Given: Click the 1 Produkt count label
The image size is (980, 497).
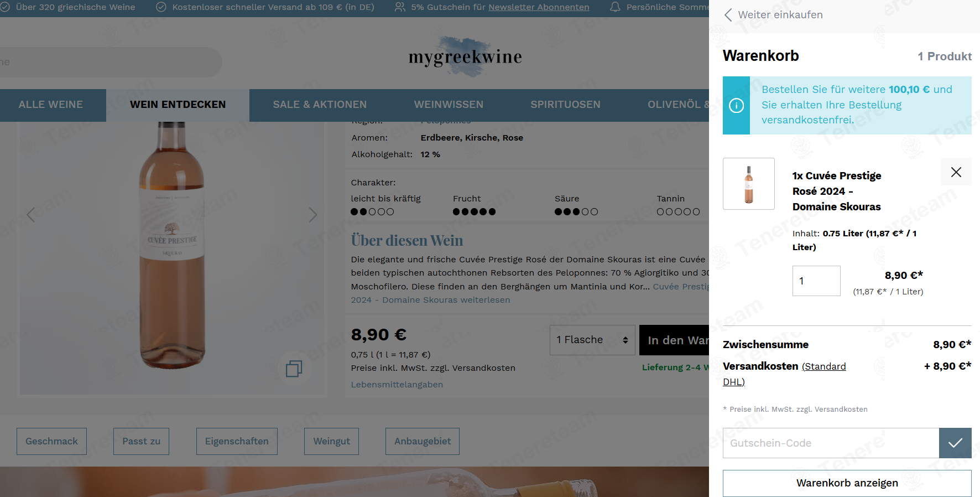Looking at the screenshot, I should (x=945, y=56).
